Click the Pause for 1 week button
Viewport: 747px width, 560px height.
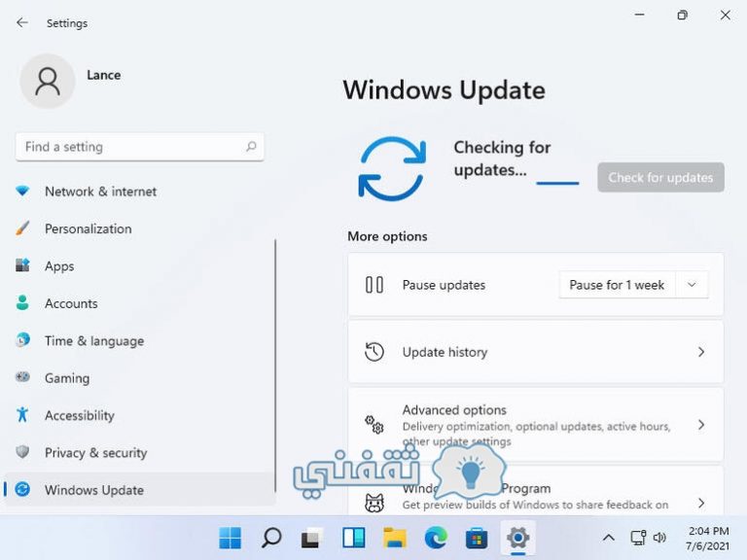point(617,285)
